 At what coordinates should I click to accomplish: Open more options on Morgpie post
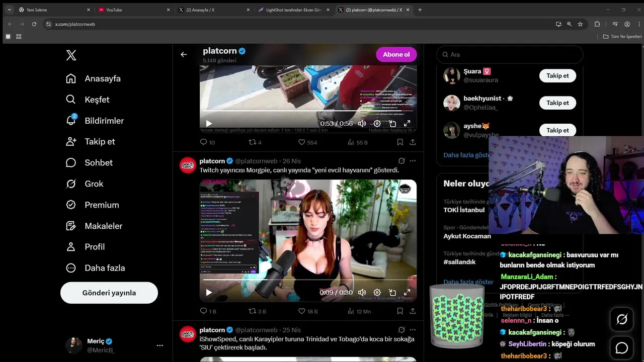413,161
